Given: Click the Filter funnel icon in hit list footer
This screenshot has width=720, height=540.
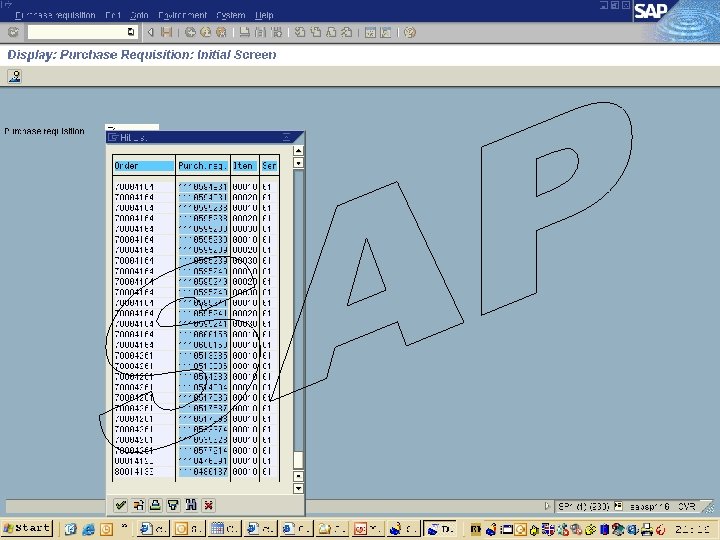Looking at the screenshot, I should point(173,506).
